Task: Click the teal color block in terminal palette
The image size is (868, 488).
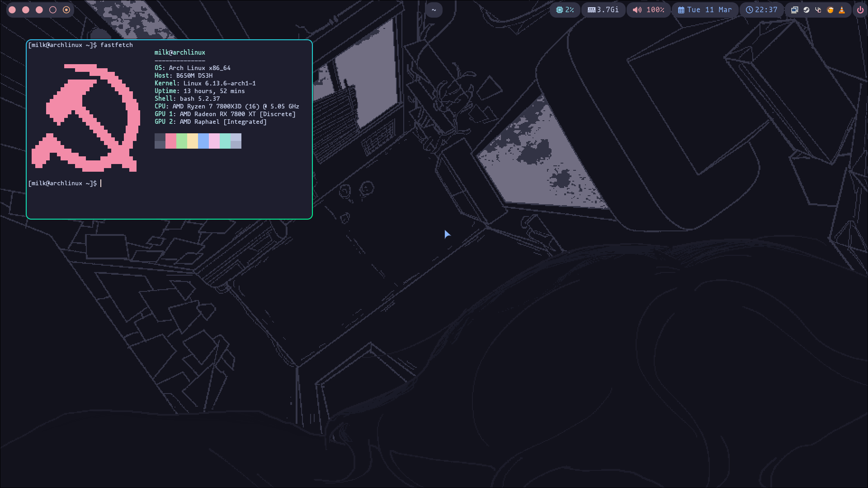Action: [225, 141]
